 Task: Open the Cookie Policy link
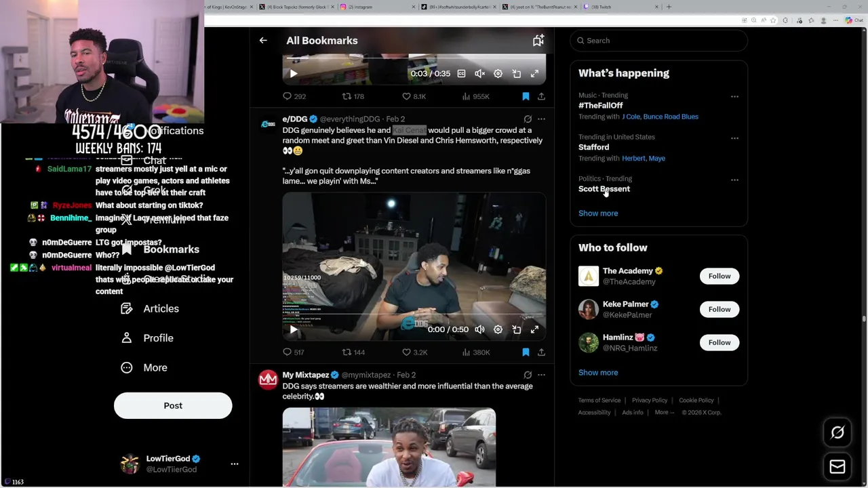[696, 401]
